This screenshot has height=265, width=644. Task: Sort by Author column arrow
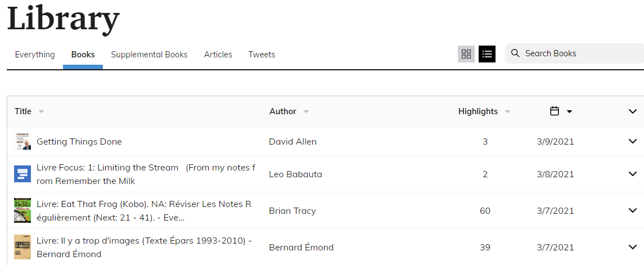[x=306, y=111]
